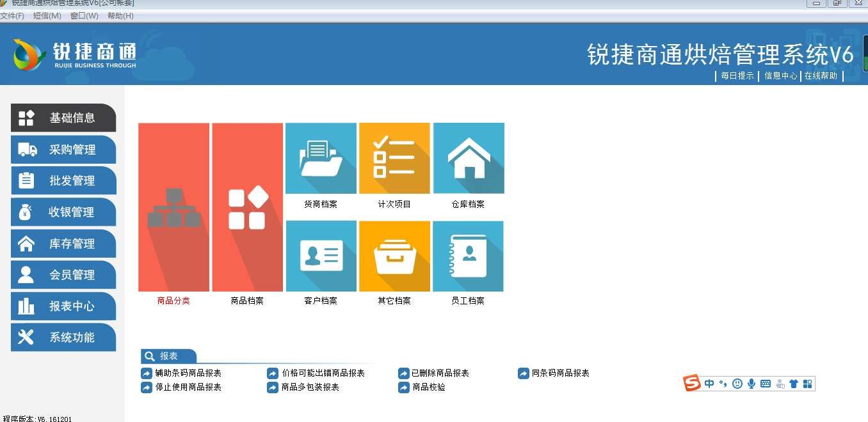Select 系统功能 in the sidebar
The image size is (868, 422).
63,338
